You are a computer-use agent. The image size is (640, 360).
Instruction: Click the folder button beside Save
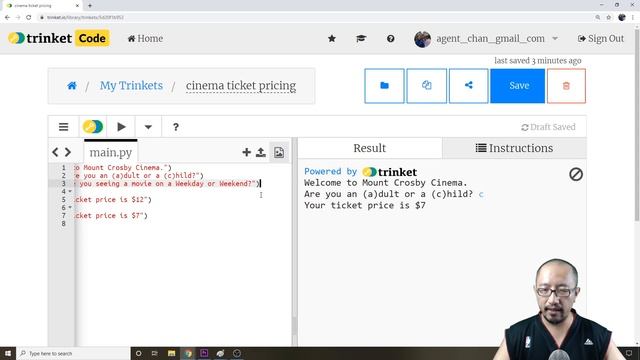click(384, 86)
